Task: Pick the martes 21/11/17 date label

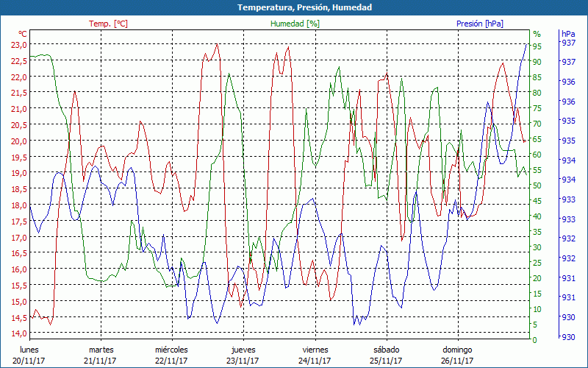Action: pos(101,355)
